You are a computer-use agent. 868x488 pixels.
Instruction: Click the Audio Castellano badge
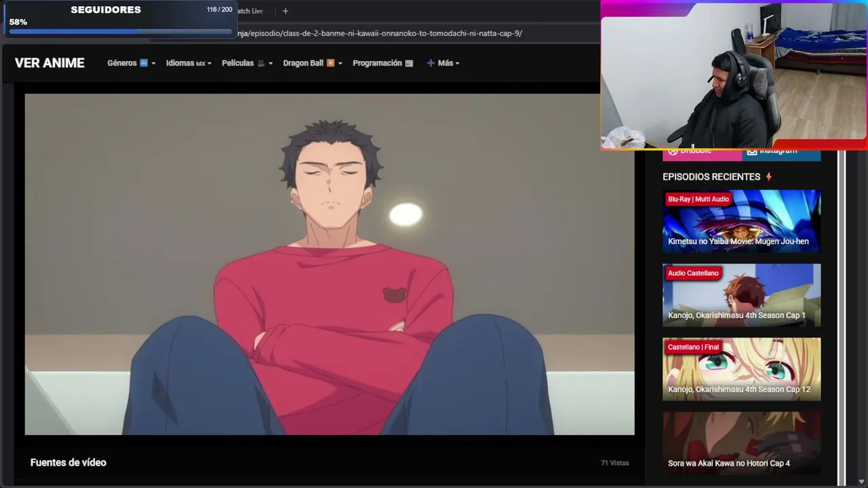[693, 273]
